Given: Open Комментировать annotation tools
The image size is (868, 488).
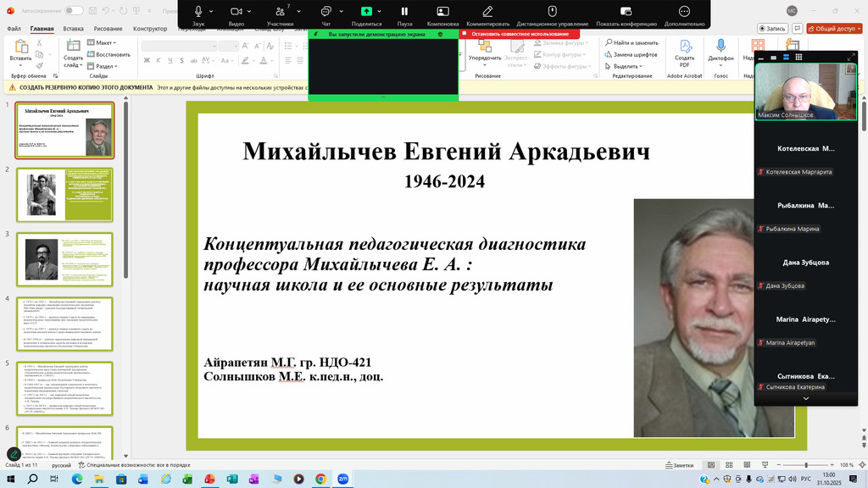Looking at the screenshot, I should click(x=487, y=12).
